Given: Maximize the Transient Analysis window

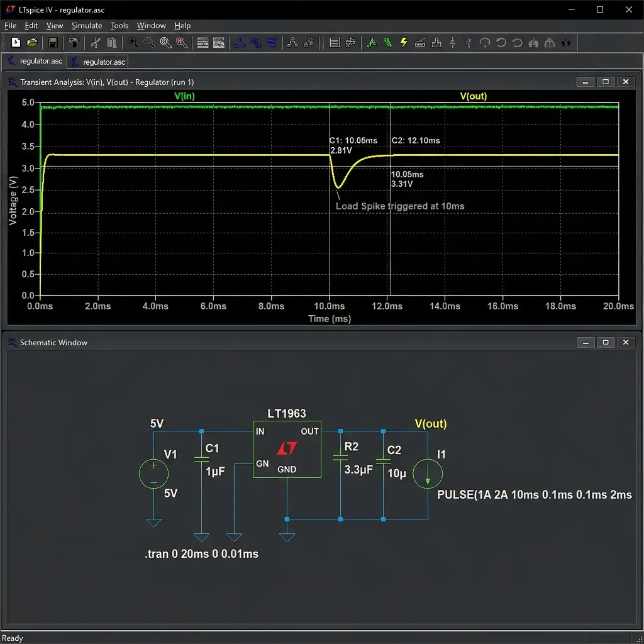Looking at the screenshot, I should point(606,82).
